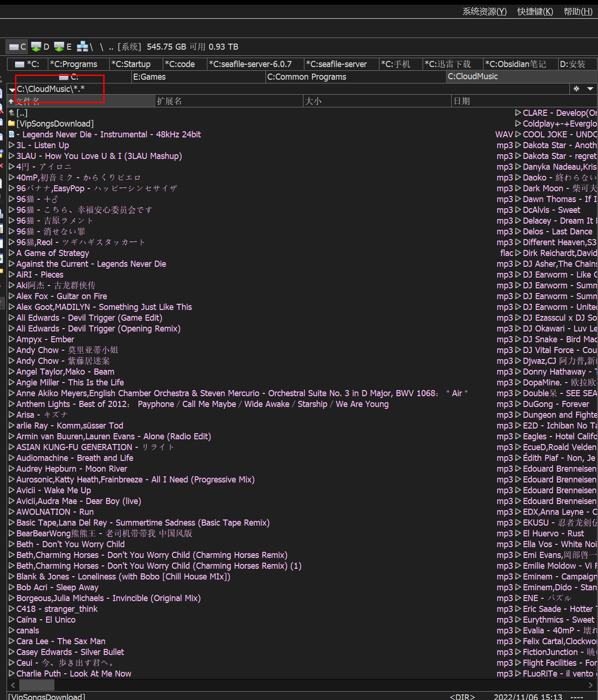Image resolution: width=598 pixels, height=700 pixels.
Task: Switch to drive E in the drive bar
Action: pos(63,47)
